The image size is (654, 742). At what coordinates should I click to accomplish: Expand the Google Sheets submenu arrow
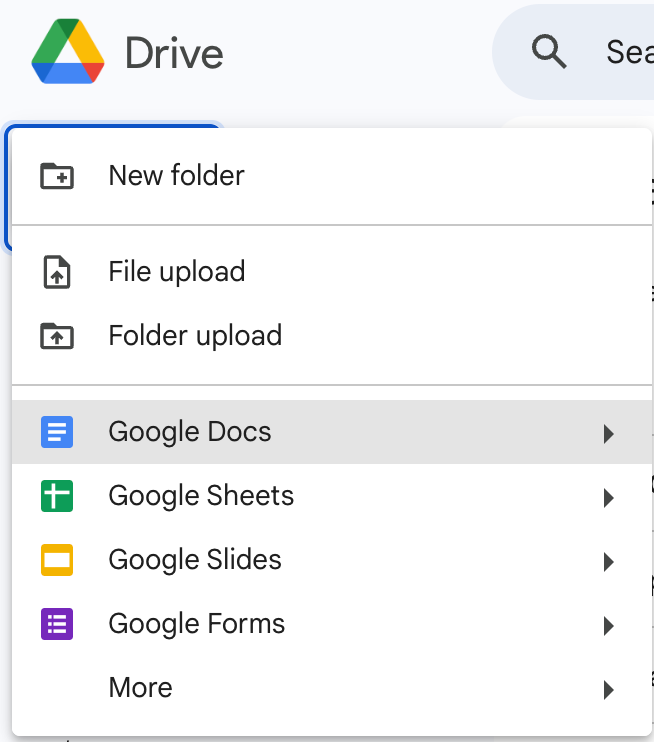(608, 497)
